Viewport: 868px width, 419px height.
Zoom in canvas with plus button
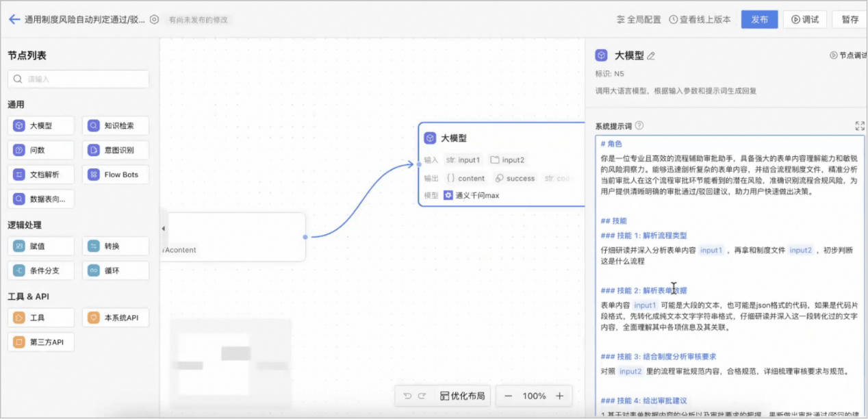(x=559, y=396)
